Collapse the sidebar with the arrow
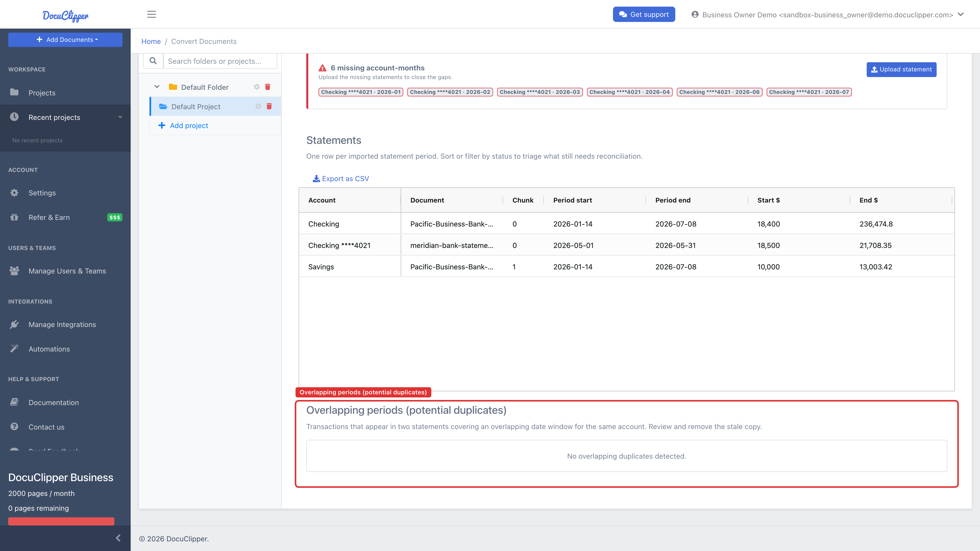The height and width of the screenshot is (551, 980). pyautogui.click(x=118, y=538)
